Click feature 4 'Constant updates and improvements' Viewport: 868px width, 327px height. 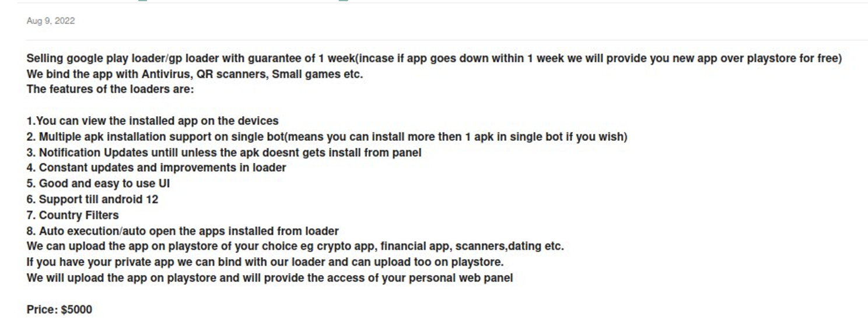[x=156, y=168]
